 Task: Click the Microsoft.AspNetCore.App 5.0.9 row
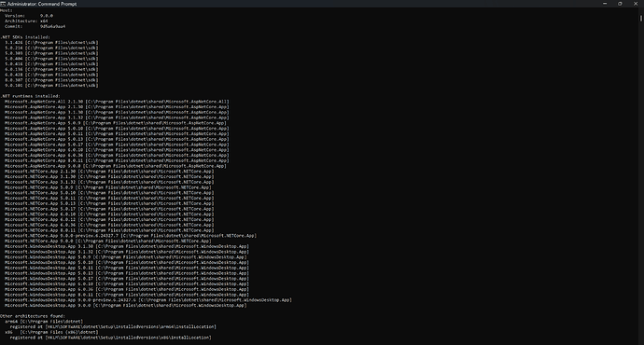[x=116, y=123]
